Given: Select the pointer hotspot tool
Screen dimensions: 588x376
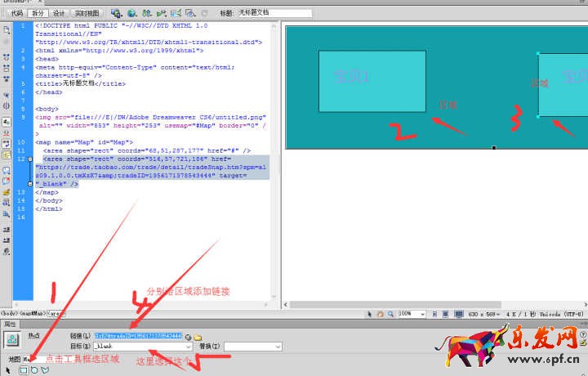Looking at the screenshot, I should [9, 370].
